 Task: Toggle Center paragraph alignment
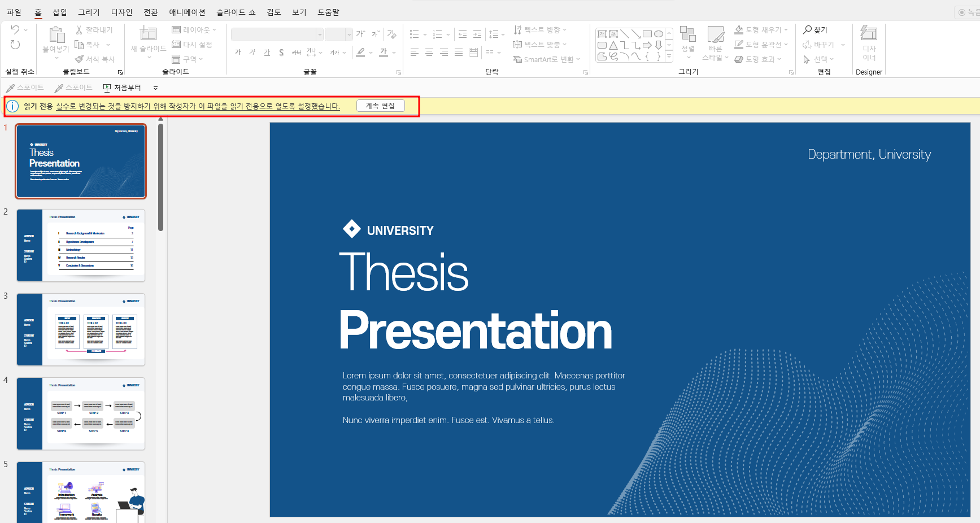point(429,52)
